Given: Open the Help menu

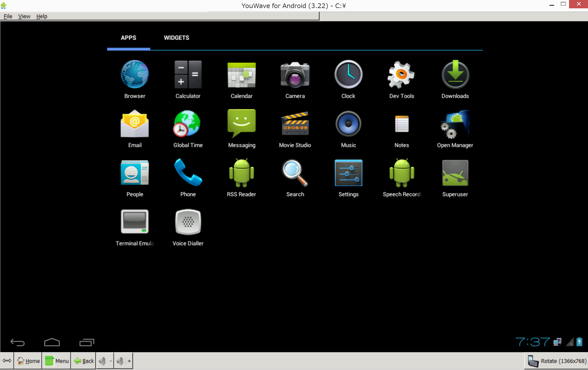Looking at the screenshot, I should (x=42, y=16).
